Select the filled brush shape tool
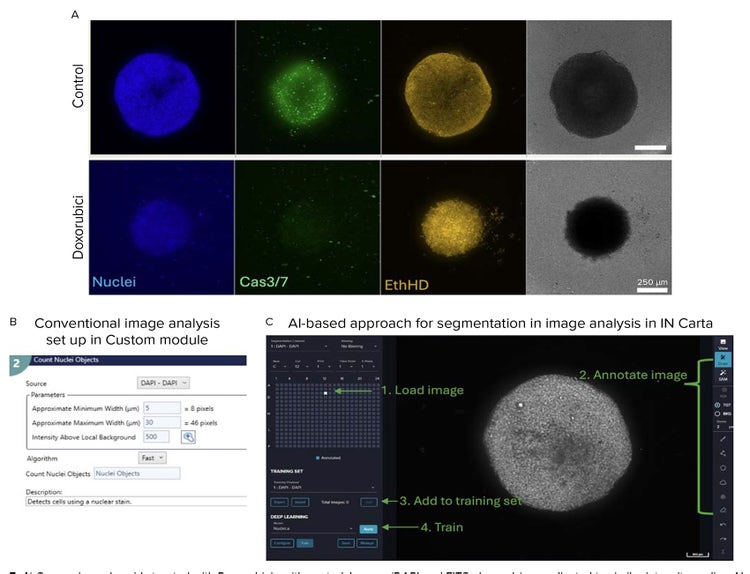This screenshot has height=574, width=750. [723, 497]
